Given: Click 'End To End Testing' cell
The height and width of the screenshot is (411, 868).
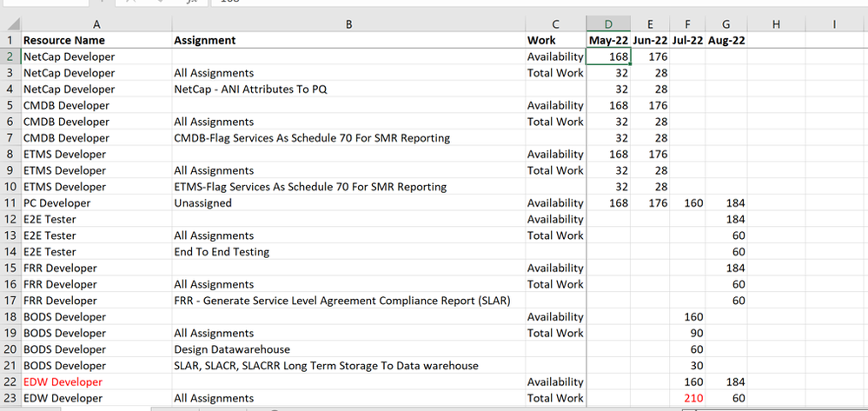Looking at the screenshot, I should [348, 252].
